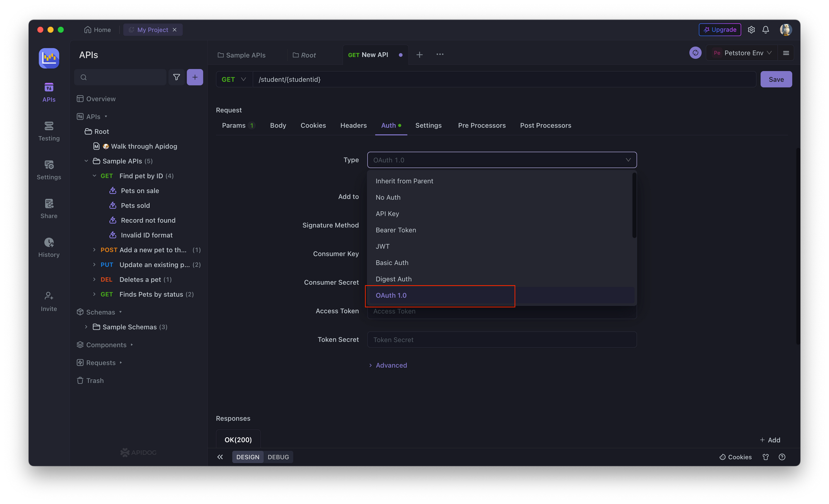
Task: Select the Headers tab in Request panel
Action: click(x=353, y=125)
